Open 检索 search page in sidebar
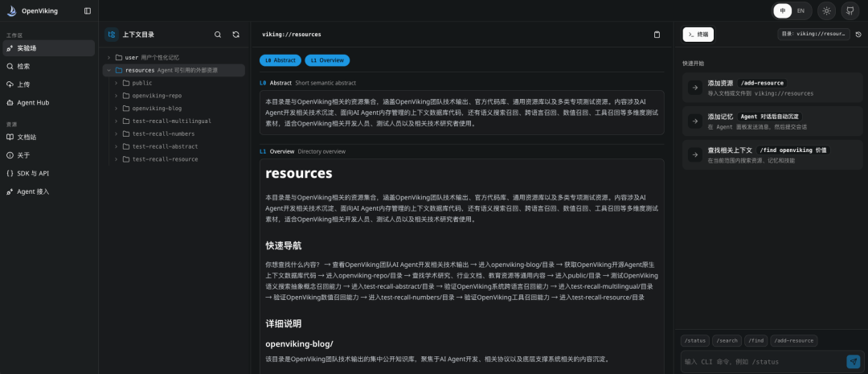 [x=49, y=66]
